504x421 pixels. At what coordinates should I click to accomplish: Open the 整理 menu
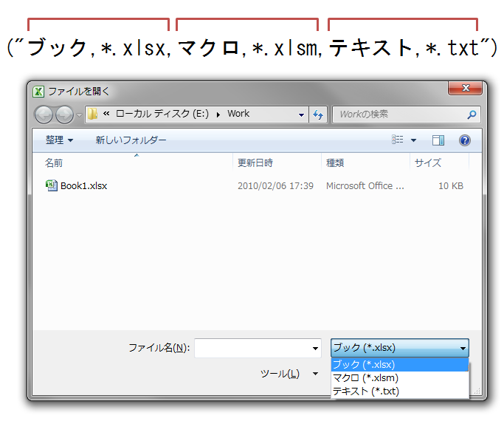pos(60,140)
